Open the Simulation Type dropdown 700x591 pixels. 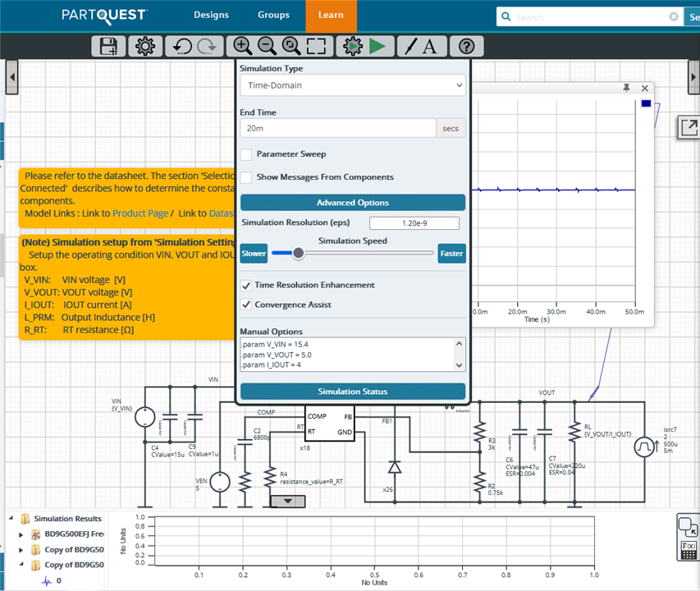352,85
